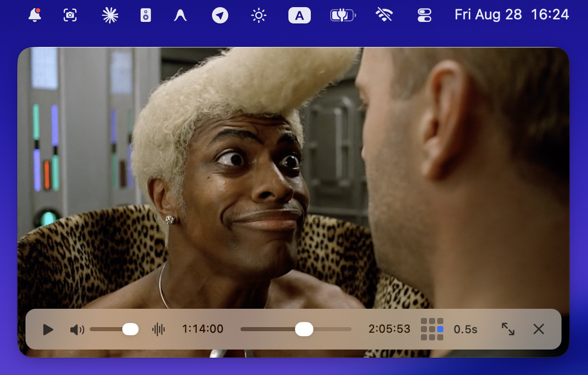Click the 2:05:53 total duration label

pyautogui.click(x=389, y=329)
